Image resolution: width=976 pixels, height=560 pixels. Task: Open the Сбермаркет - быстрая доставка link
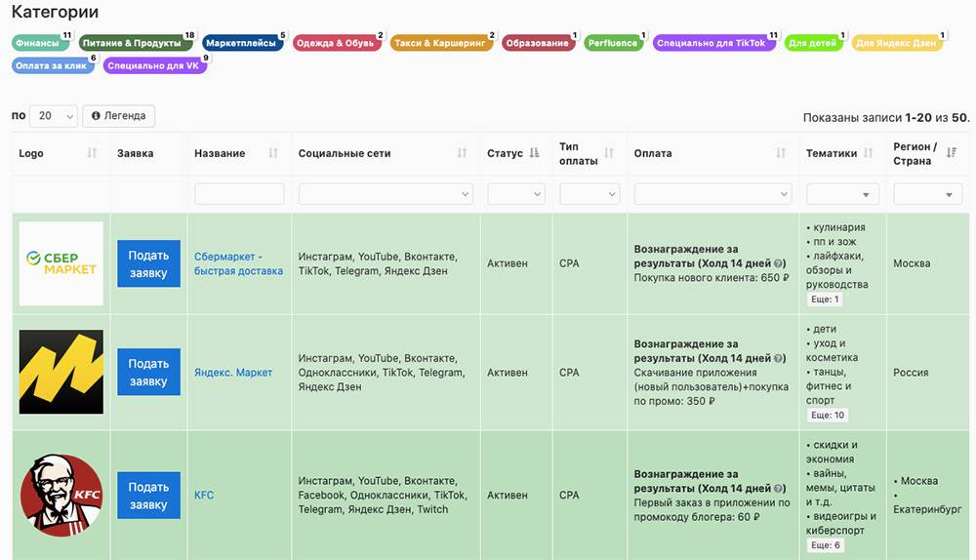pos(238,263)
